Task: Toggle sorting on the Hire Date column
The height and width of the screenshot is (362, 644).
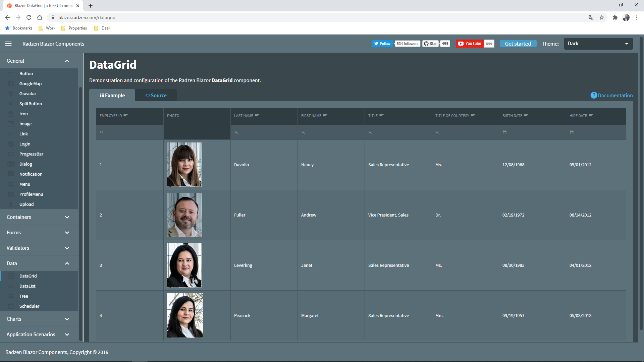Action: click(591, 115)
